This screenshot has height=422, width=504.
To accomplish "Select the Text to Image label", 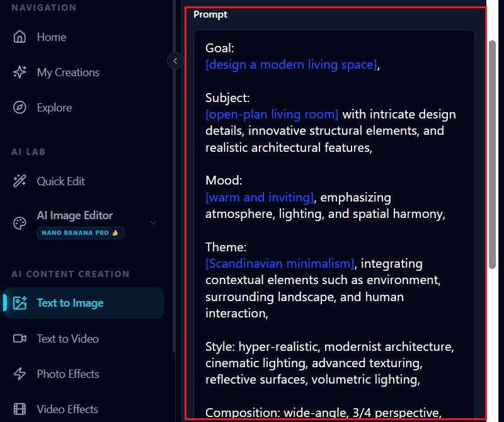I will click(70, 303).
